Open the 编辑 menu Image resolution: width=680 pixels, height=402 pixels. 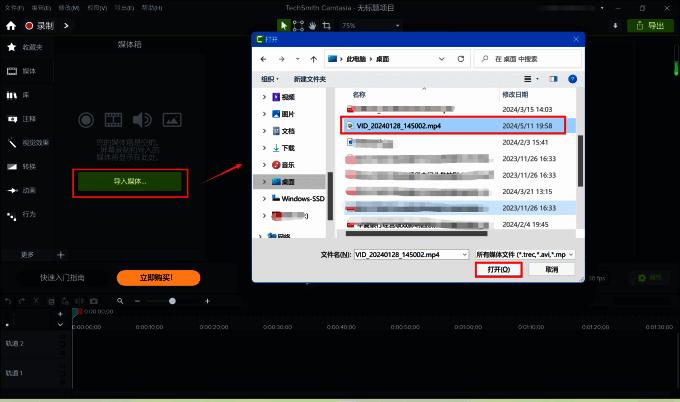tap(41, 8)
